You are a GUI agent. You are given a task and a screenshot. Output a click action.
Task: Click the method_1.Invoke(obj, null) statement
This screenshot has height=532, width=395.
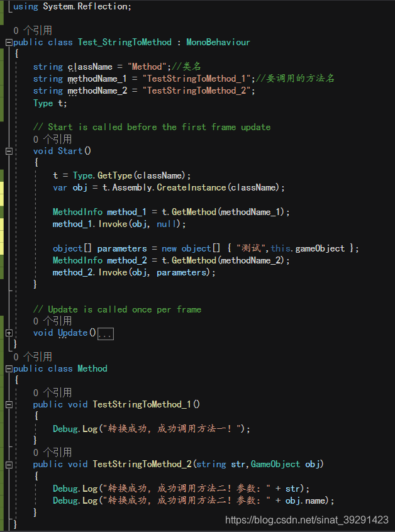pyautogui.click(x=119, y=224)
